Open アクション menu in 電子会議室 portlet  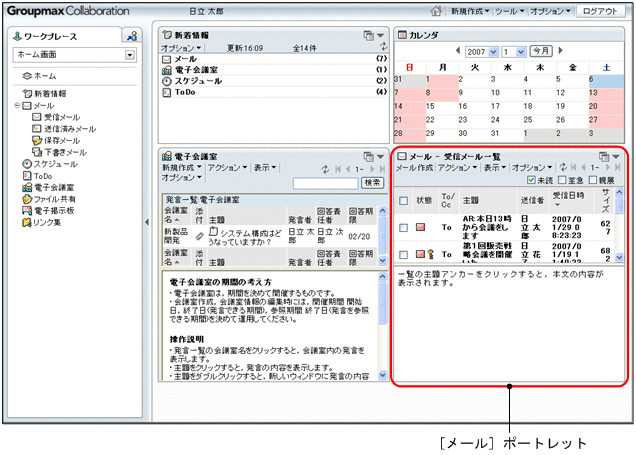click(227, 167)
